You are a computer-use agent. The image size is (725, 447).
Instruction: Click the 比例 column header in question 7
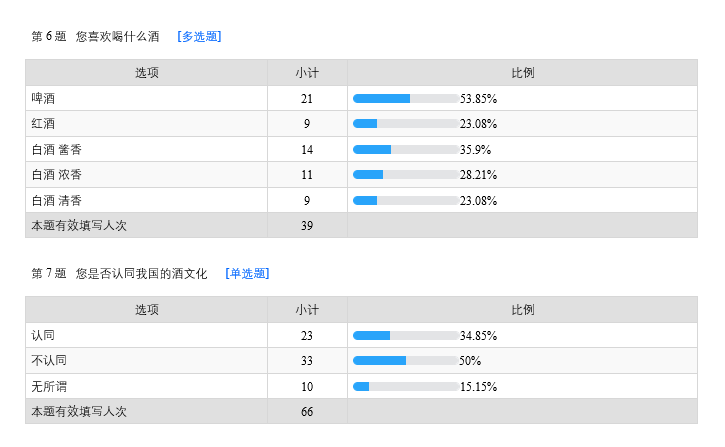522,310
